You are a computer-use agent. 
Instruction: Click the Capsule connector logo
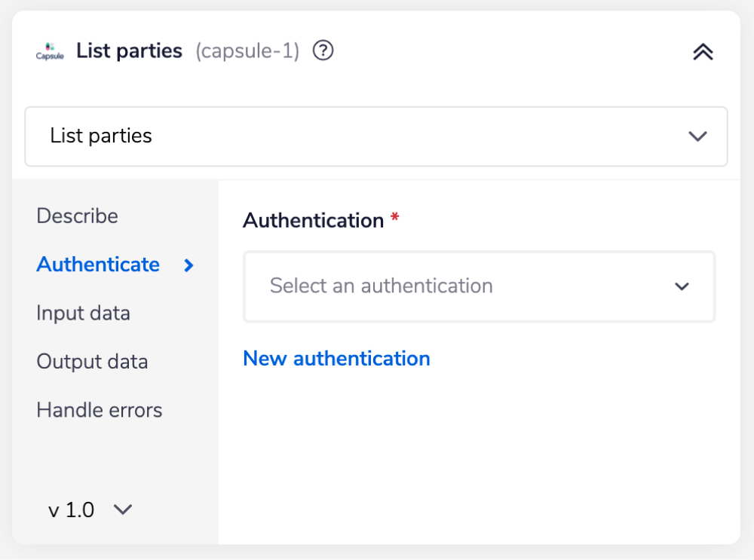(49, 50)
